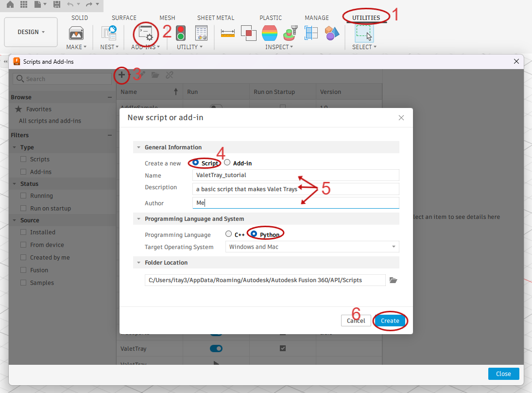Check the Scripts type filter

(x=23, y=159)
